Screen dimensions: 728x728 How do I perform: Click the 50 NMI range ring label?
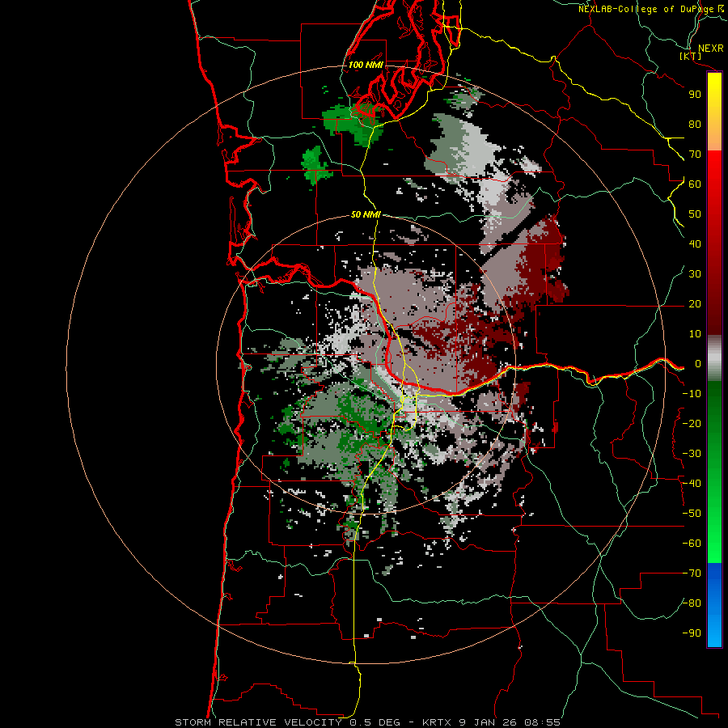[x=366, y=214]
